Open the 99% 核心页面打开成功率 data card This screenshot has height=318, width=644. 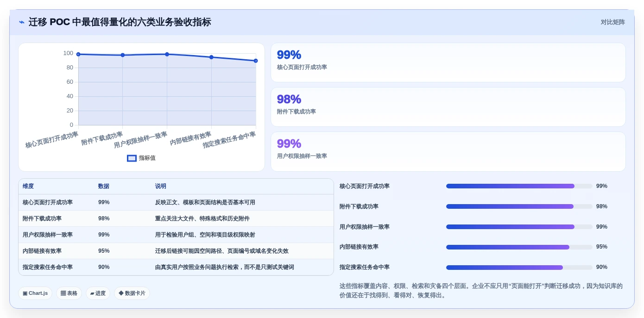point(448,62)
